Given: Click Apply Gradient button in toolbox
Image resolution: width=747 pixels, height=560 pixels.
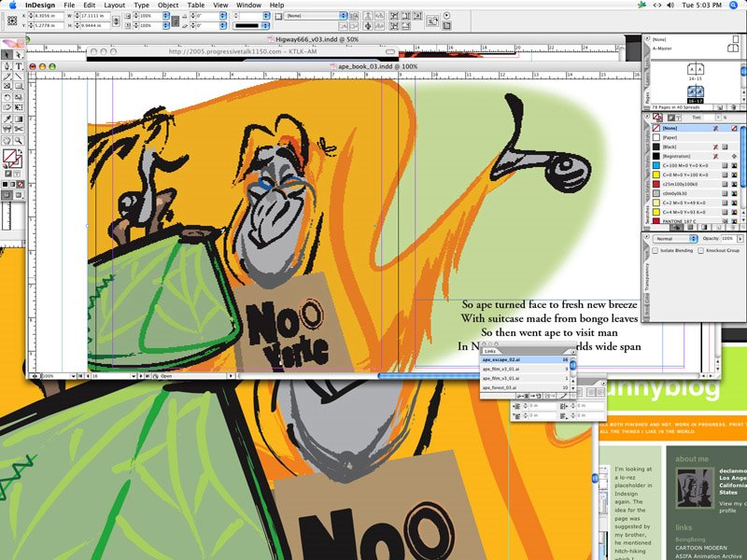Looking at the screenshot, I should point(13,184).
